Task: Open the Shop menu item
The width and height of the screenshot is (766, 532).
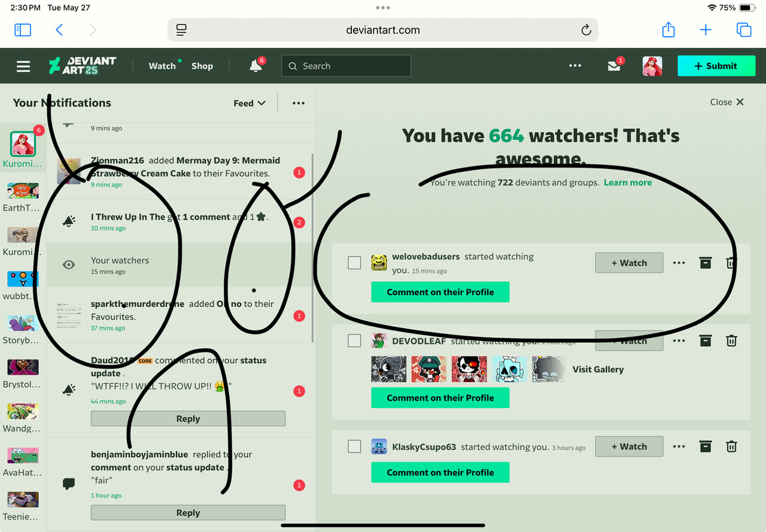Action: pos(202,66)
